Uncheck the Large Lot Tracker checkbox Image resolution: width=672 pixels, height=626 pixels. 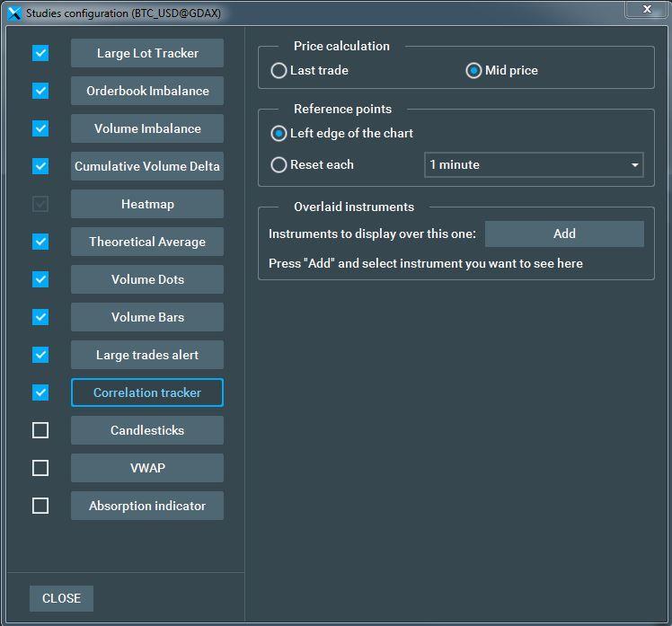coord(40,53)
